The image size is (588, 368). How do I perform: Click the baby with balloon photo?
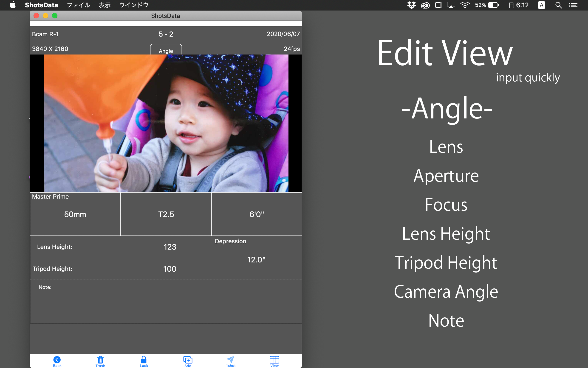(x=166, y=124)
